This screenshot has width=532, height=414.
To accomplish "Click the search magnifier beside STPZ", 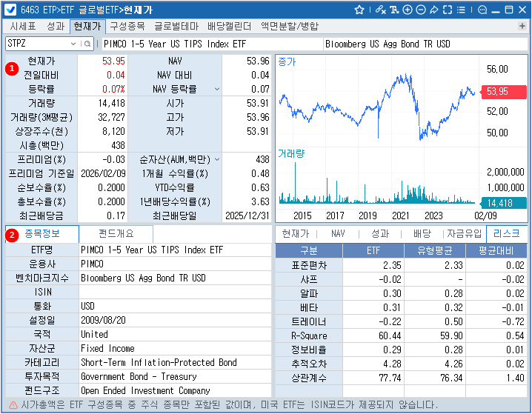I will click(87, 44).
